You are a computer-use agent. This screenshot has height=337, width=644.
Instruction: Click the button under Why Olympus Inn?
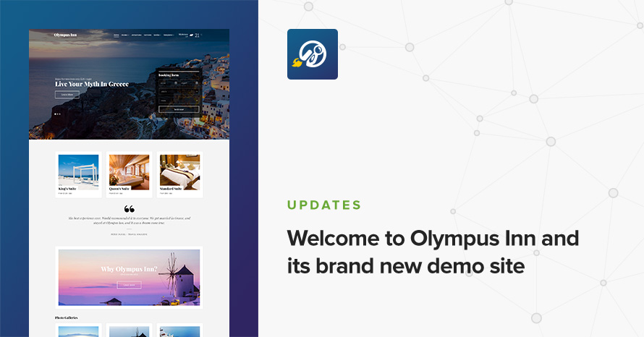tap(129, 285)
